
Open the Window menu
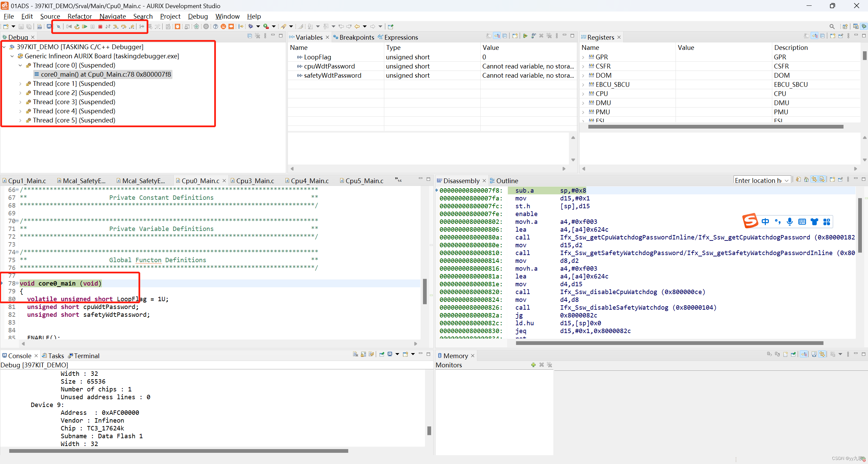[227, 16]
